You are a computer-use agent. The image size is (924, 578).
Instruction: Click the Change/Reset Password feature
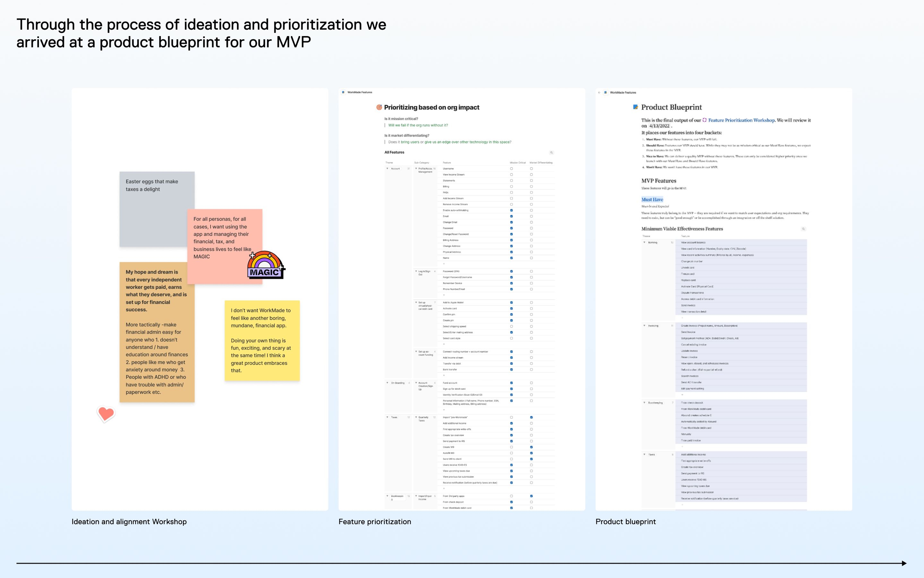(456, 234)
